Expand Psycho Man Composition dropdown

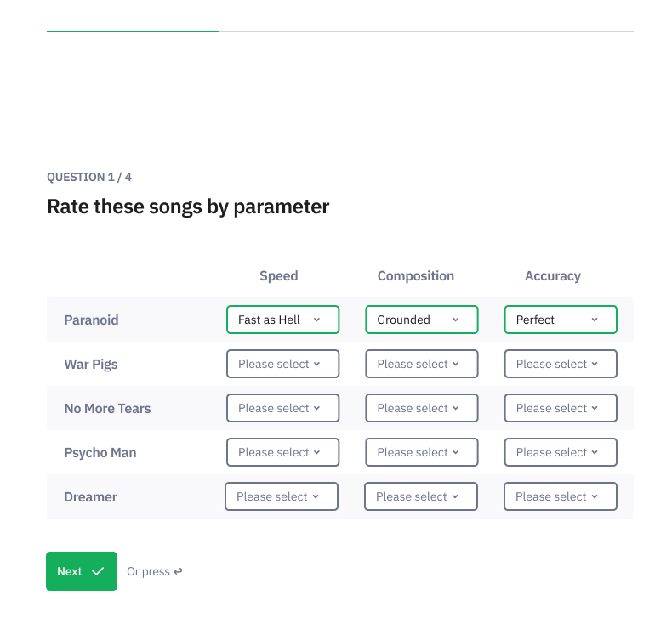click(x=421, y=452)
